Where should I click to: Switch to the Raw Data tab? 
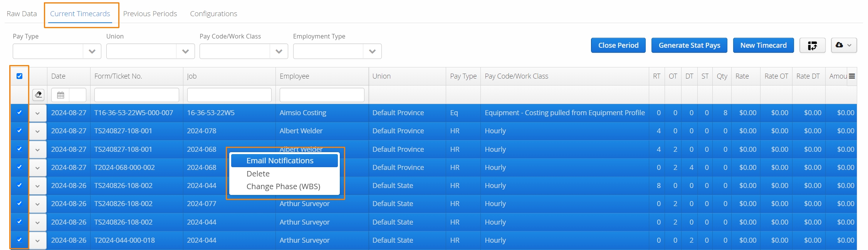pos(22,14)
